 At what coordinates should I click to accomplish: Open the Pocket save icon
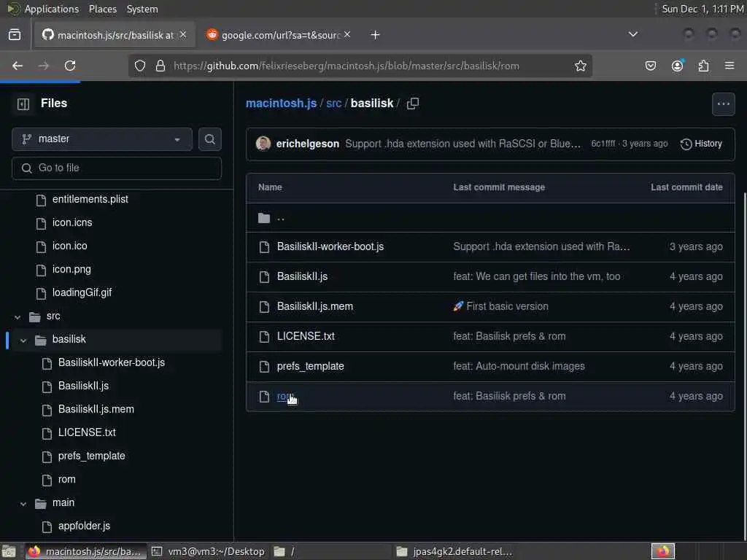[x=650, y=66]
